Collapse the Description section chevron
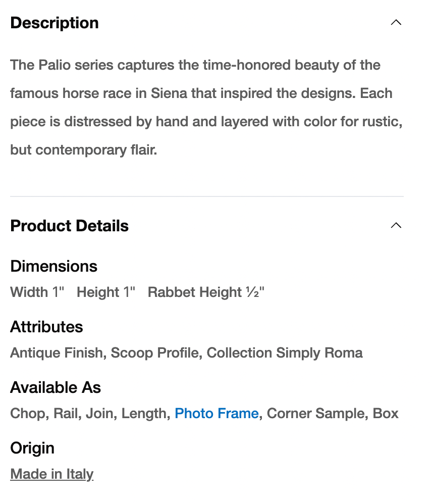432x504 pixels. [396, 23]
